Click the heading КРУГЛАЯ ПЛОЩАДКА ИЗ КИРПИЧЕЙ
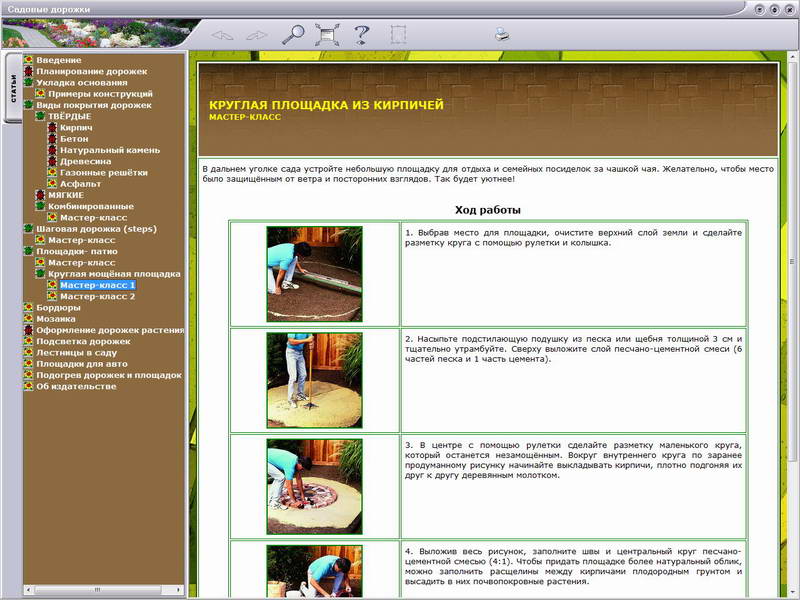 point(326,105)
